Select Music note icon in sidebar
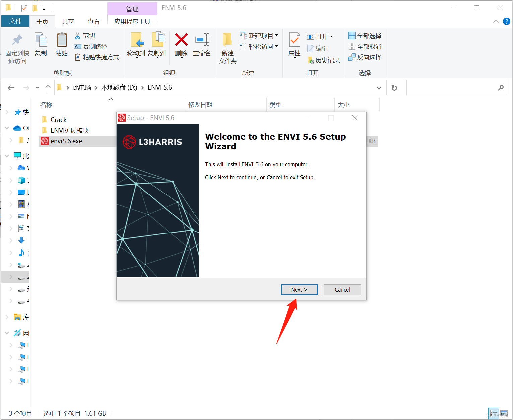513x420 pixels. tap(21, 253)
